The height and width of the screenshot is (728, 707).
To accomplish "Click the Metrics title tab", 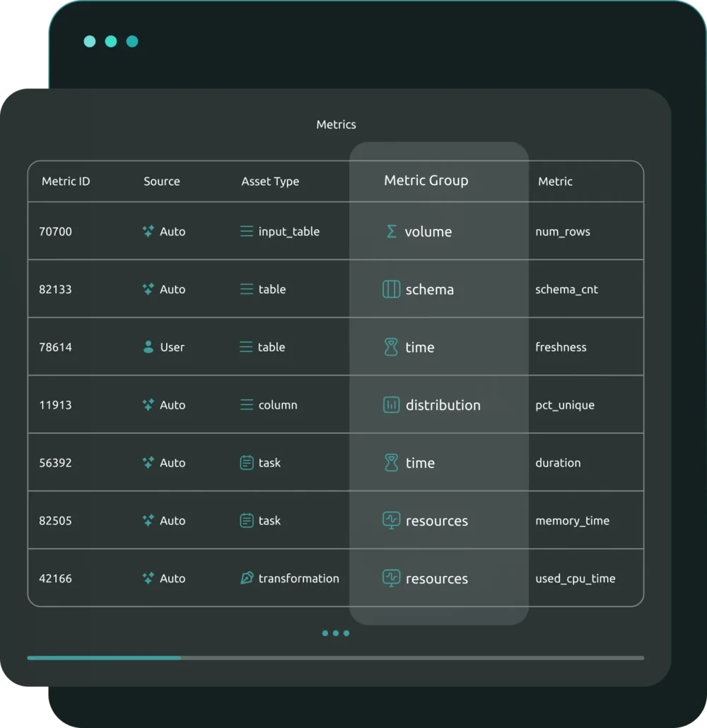I will pos(336,124).
